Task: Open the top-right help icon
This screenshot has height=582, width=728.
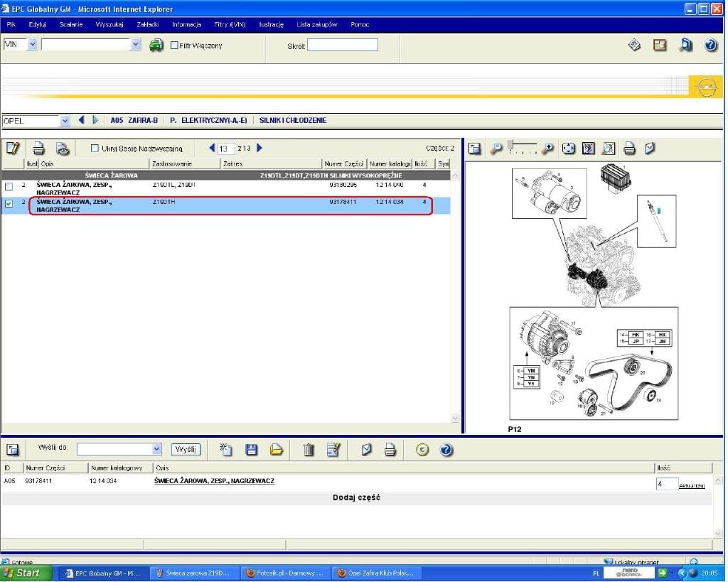Action: pos(711,45)
